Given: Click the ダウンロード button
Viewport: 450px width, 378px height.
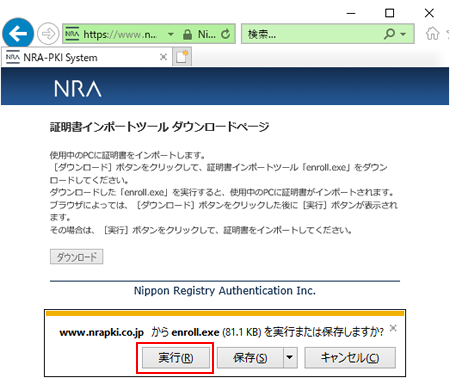Looking at the screenshot, I should click(x=76, y=257).
